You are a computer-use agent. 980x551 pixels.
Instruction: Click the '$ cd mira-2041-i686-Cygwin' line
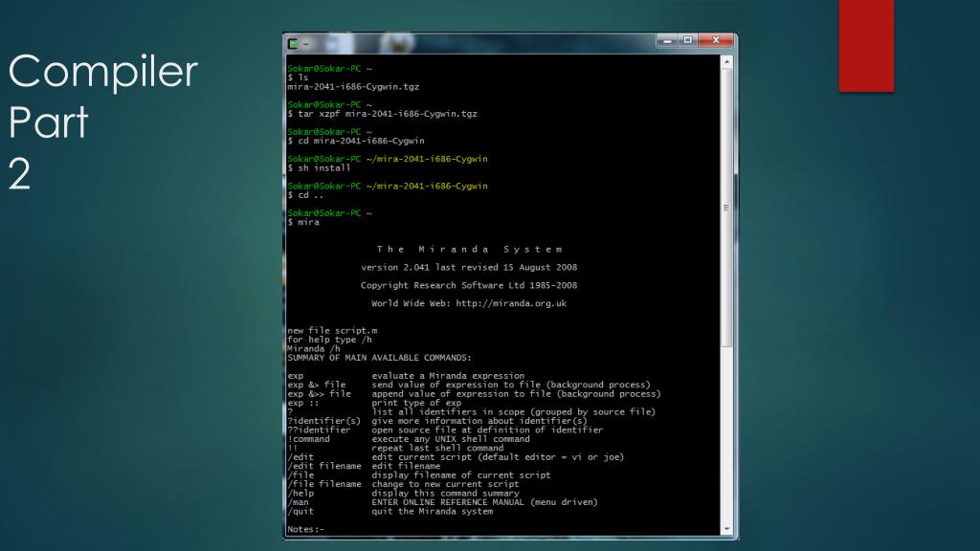[356, 141]
